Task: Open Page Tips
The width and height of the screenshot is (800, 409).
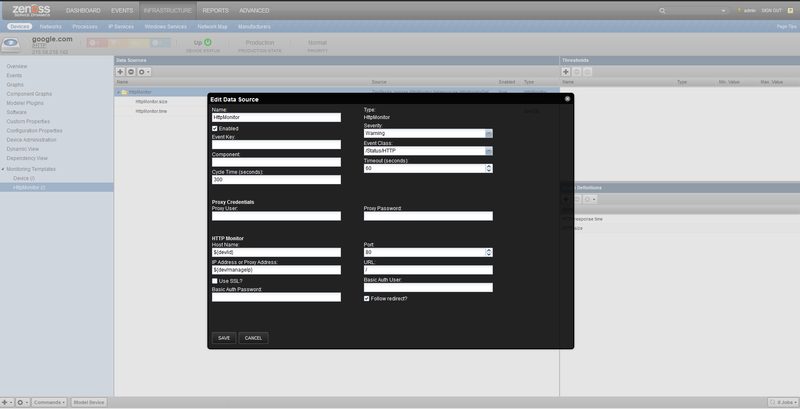Action: [x=786, y=27]
